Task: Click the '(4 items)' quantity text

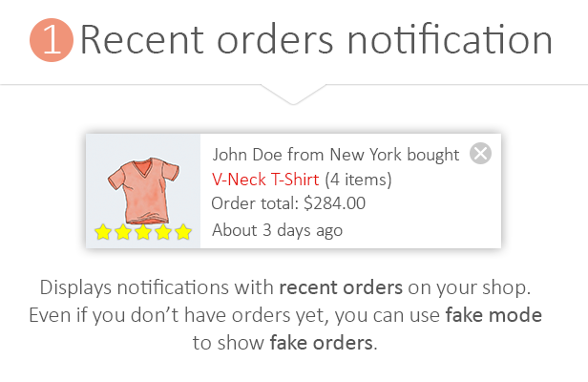Action: (x=358, y=180)
